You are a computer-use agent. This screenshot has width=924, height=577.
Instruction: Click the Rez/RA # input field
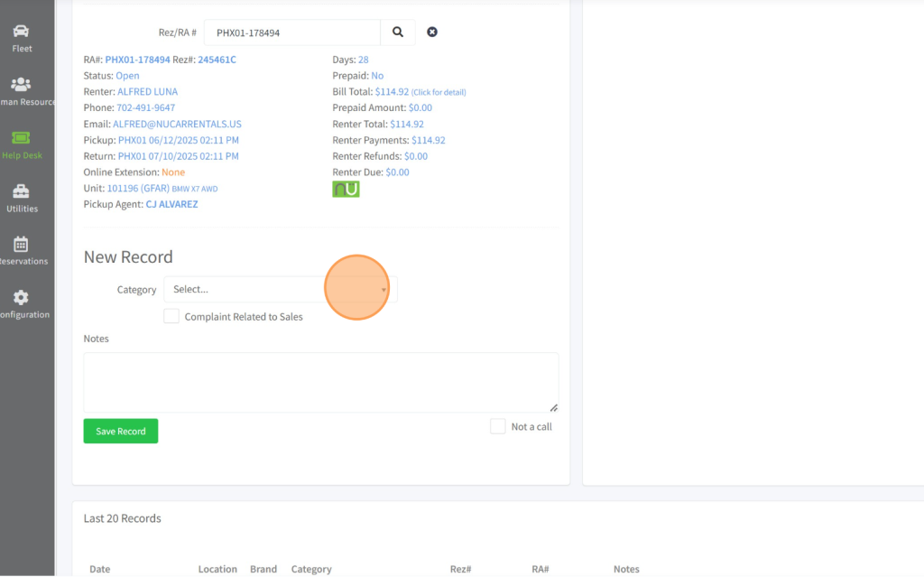[x=292, y=33]
